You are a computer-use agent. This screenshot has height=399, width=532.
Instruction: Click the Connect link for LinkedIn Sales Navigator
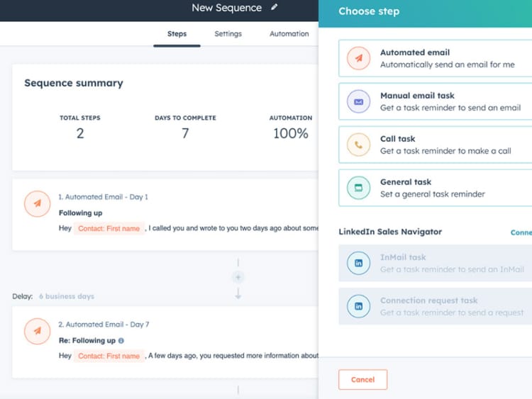pyautogui.click(x=521, y=232)
